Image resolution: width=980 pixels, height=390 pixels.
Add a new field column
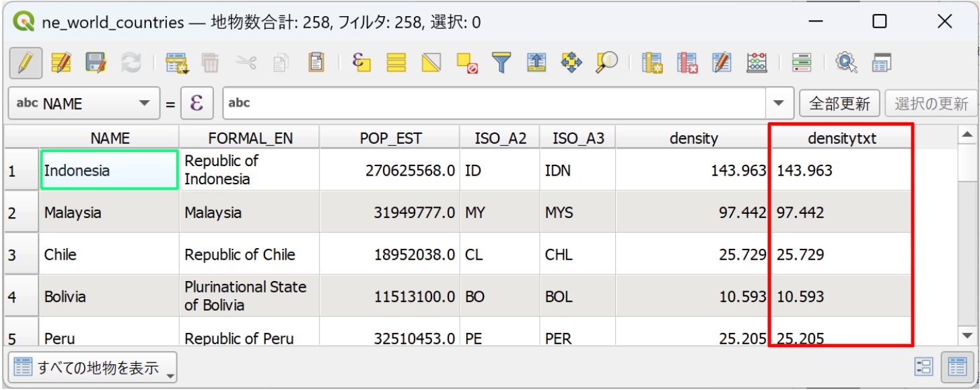point(652,63)
